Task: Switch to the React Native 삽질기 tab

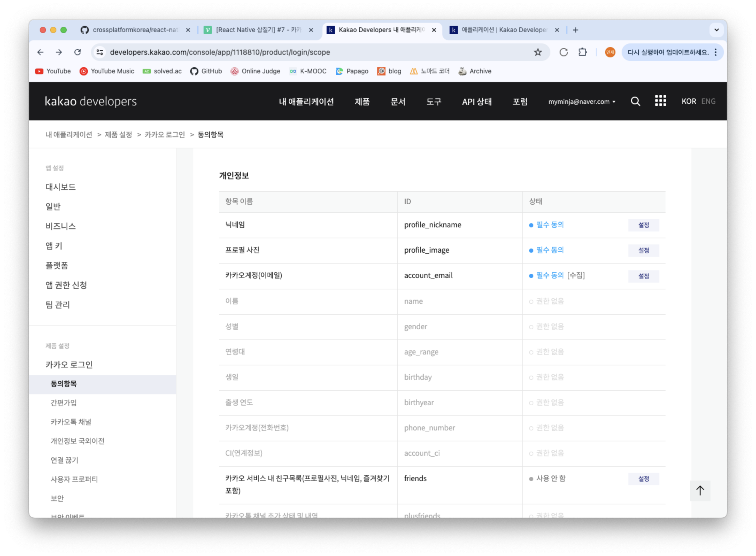Action: pos(259,30)
